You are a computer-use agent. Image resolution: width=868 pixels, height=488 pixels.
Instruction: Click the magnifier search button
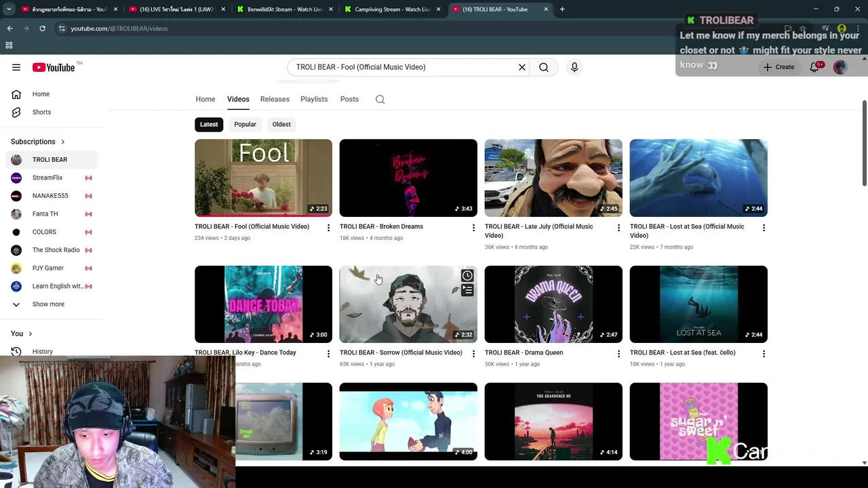coord(544,67)
